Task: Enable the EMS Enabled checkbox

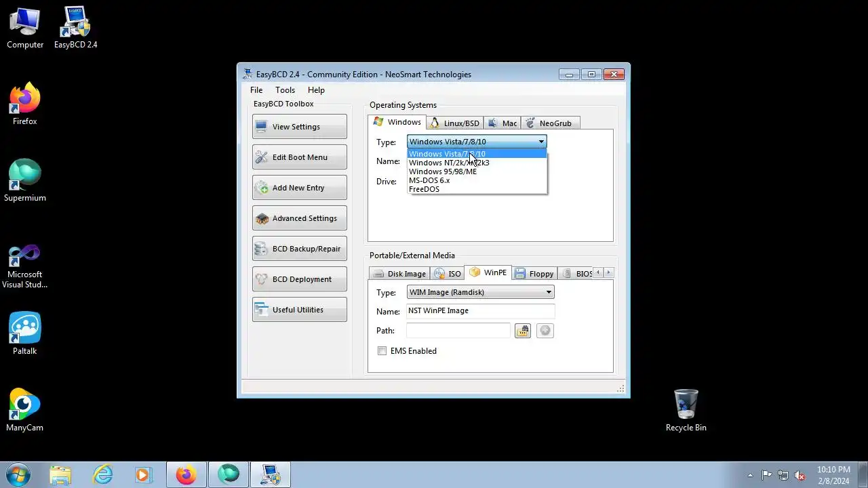Action: tap(382, 351)
